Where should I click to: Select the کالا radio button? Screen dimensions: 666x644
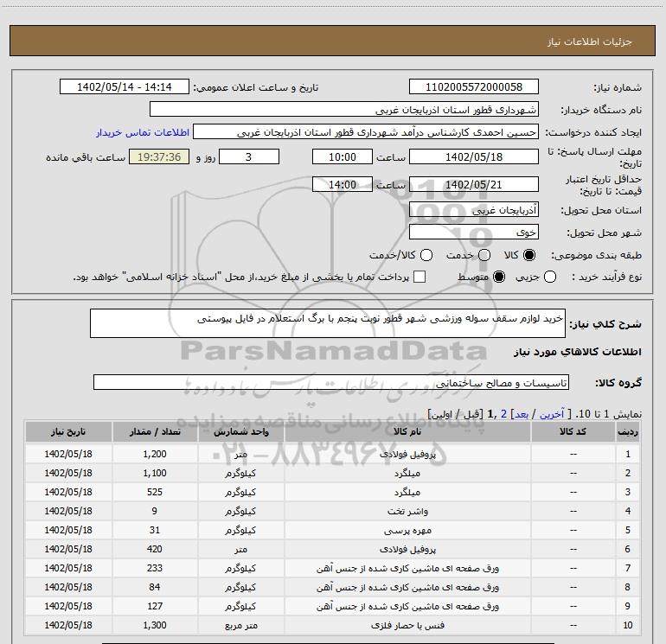pos(529,255)
